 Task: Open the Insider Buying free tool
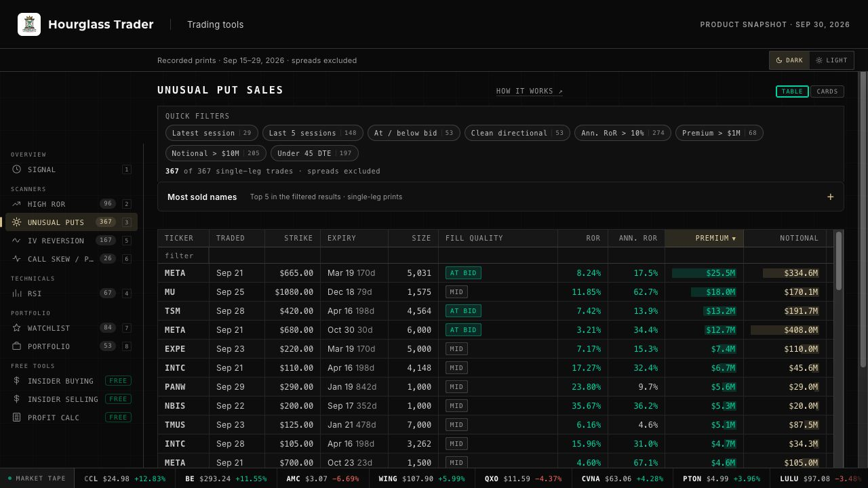point(71,381)
